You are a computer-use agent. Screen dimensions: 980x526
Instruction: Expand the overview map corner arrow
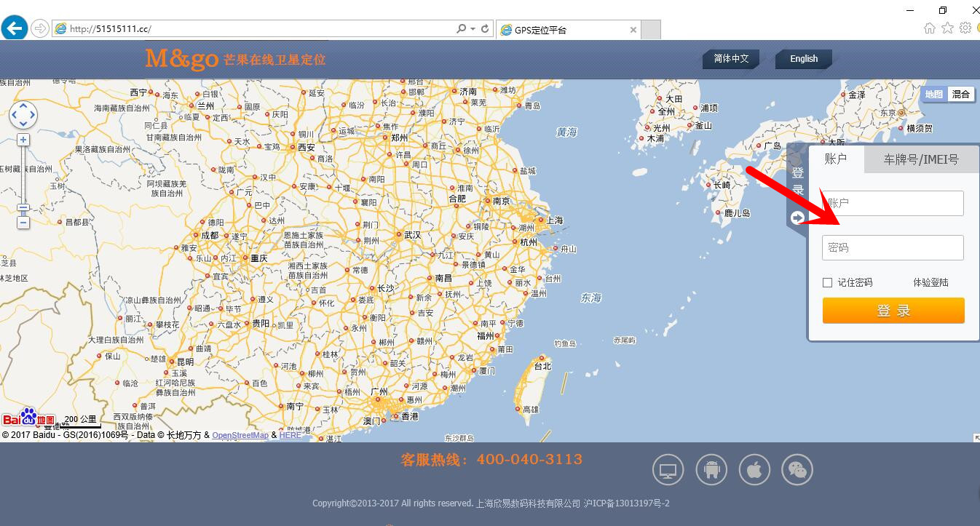click(x=976, y=438)
